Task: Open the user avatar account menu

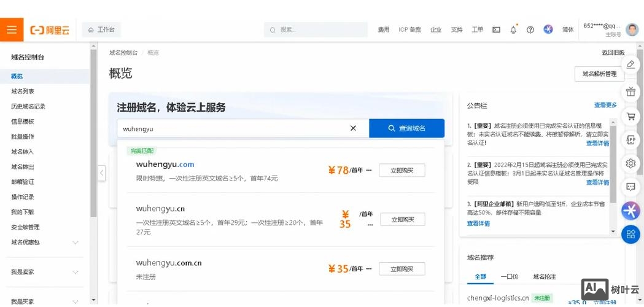Action: pos(632,29)
